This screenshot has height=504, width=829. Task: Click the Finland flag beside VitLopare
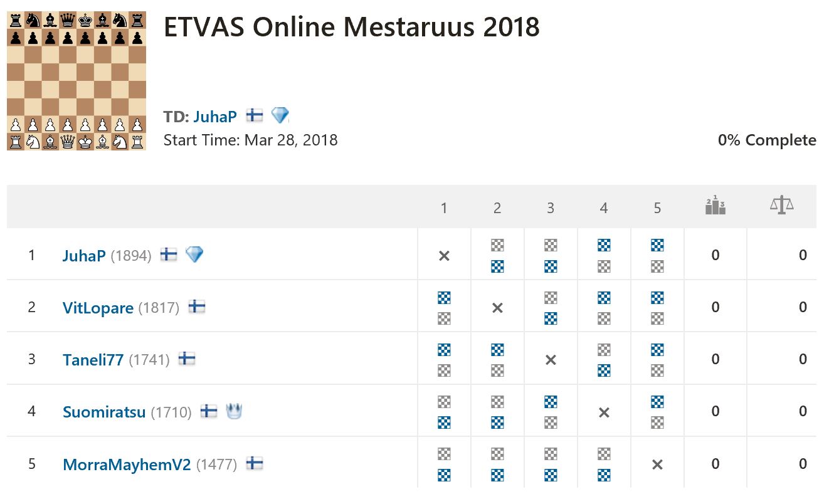[x=197, y=307]
